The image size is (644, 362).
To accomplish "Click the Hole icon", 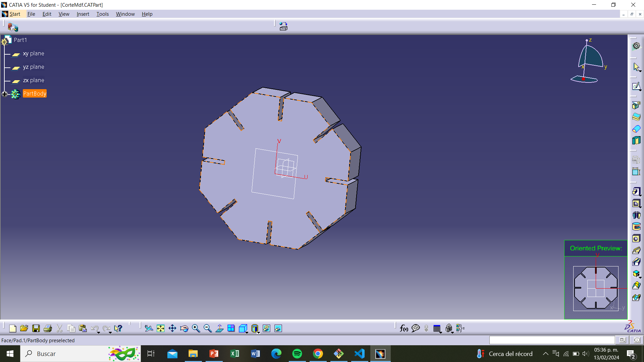I will [636, 239].
